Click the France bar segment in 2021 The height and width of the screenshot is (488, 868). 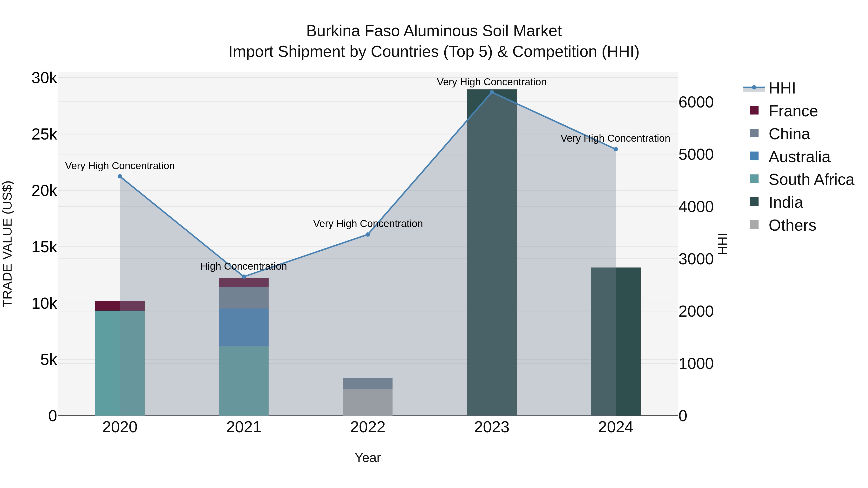(244, 283)
